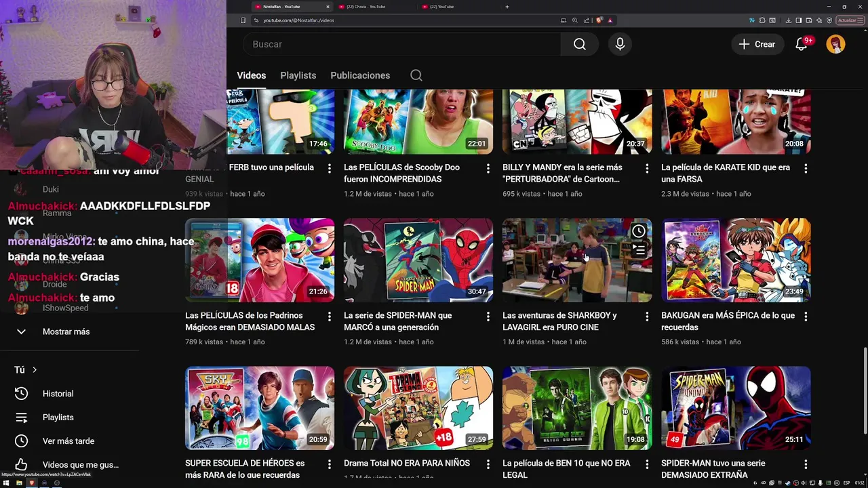868x488 pixels.
Task: Switch to the Publicaciones tab
Action: [360, 75]
